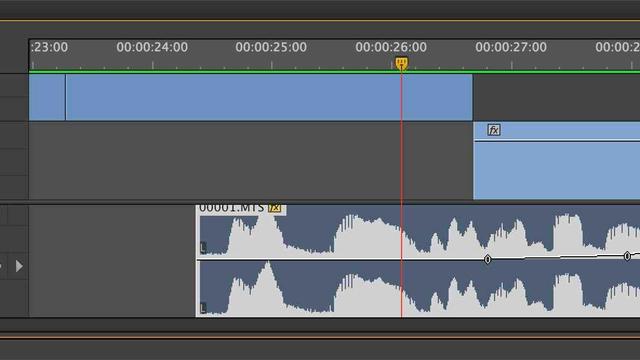Click the 00:00:26:00 timecode on ruler
The height and width of the screenshot is (360, 640).
(x=391, y=47)
